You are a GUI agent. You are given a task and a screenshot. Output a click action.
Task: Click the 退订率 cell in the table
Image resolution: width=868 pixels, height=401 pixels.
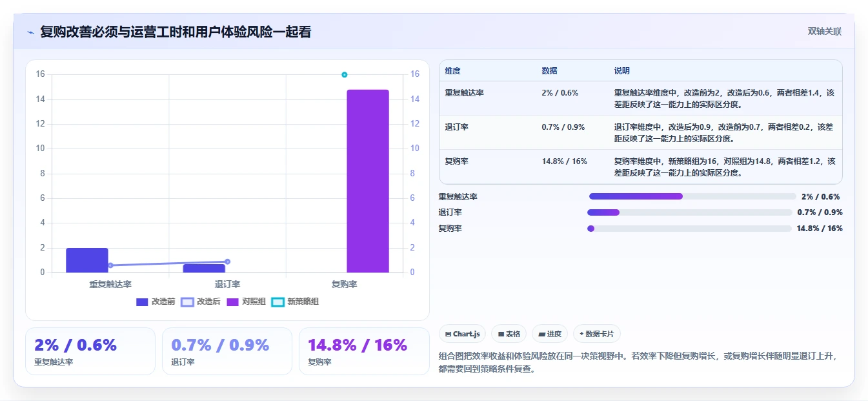(457, 127)
